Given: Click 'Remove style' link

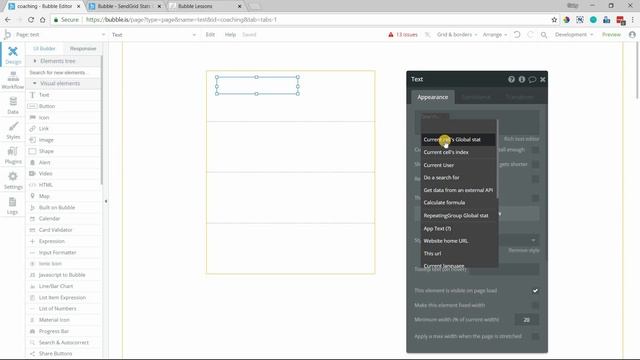Looking at the screenshot, I should coord(524,250).
